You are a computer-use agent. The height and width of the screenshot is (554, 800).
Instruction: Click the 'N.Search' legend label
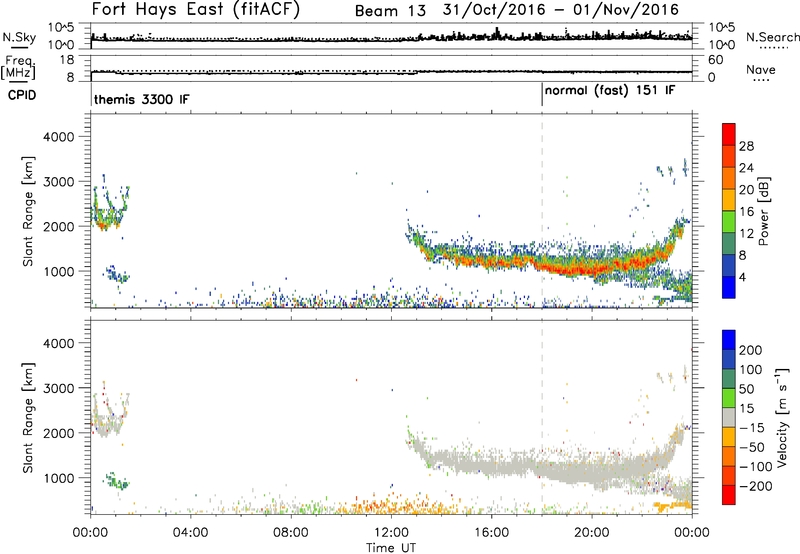coord(773,37)
